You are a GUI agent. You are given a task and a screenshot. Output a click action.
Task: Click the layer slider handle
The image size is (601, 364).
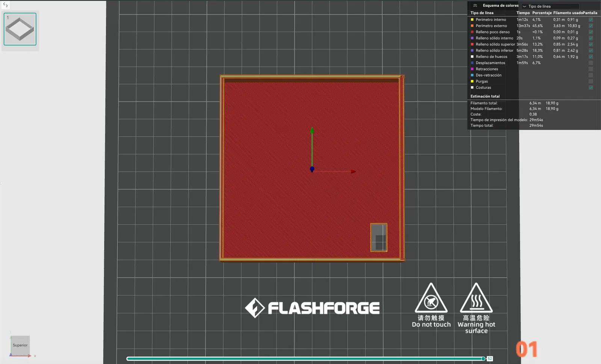483,359
